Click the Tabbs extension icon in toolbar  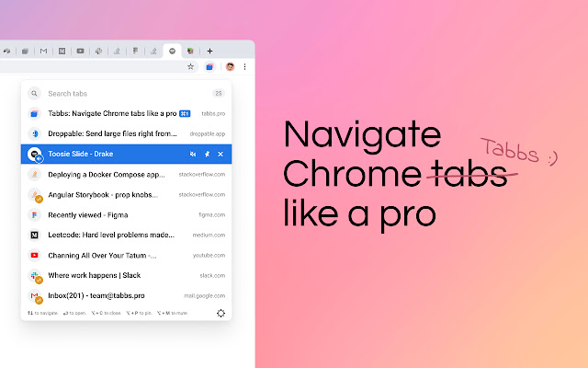tap(209, 67)
